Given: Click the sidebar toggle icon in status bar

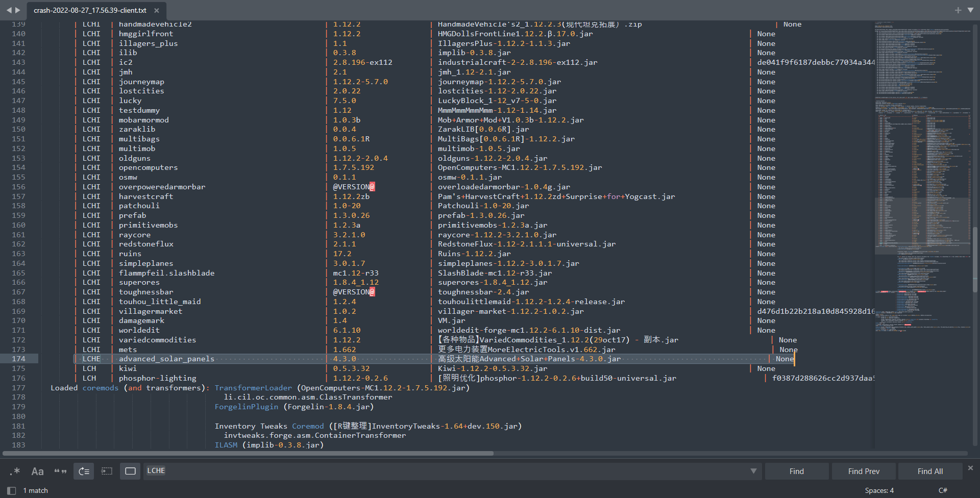Looking at the screenshot, I should click(x=11, y=490).
